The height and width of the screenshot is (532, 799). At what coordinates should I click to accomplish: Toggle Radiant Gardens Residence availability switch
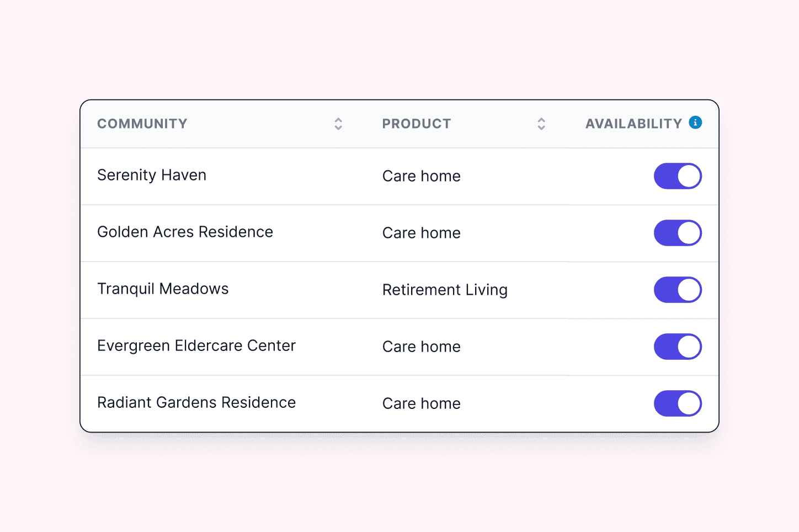(x=678, y=403)
